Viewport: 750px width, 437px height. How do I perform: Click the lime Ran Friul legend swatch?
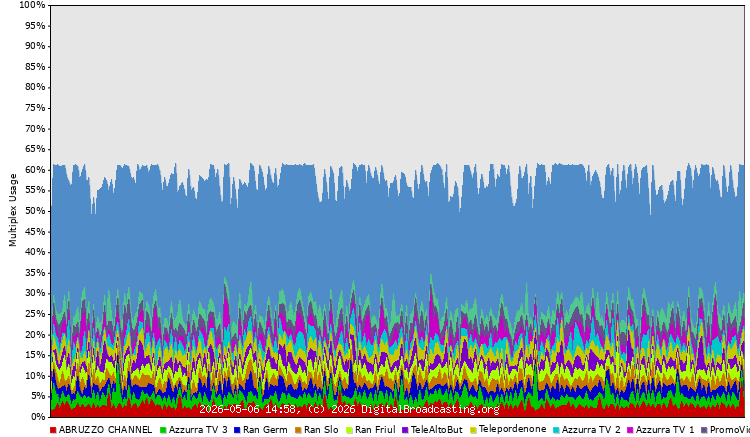[x=350, y=430]
